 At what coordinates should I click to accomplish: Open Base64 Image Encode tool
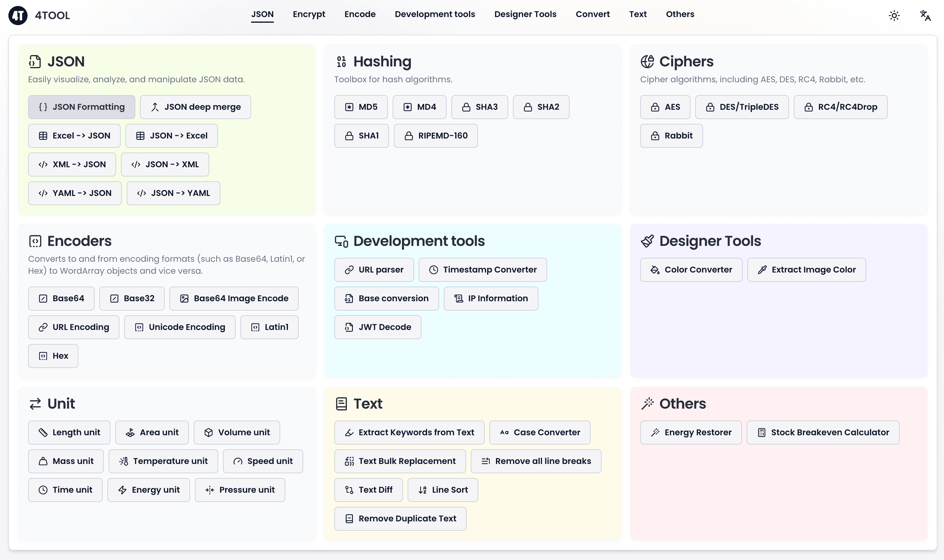point(234,299)
